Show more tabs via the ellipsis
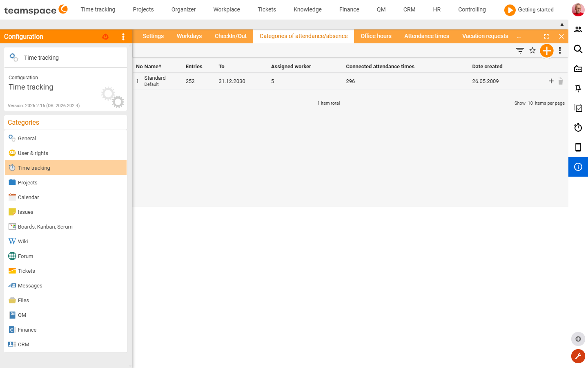The height and width of the screenshot is (368, 588). tap(519, 37)
